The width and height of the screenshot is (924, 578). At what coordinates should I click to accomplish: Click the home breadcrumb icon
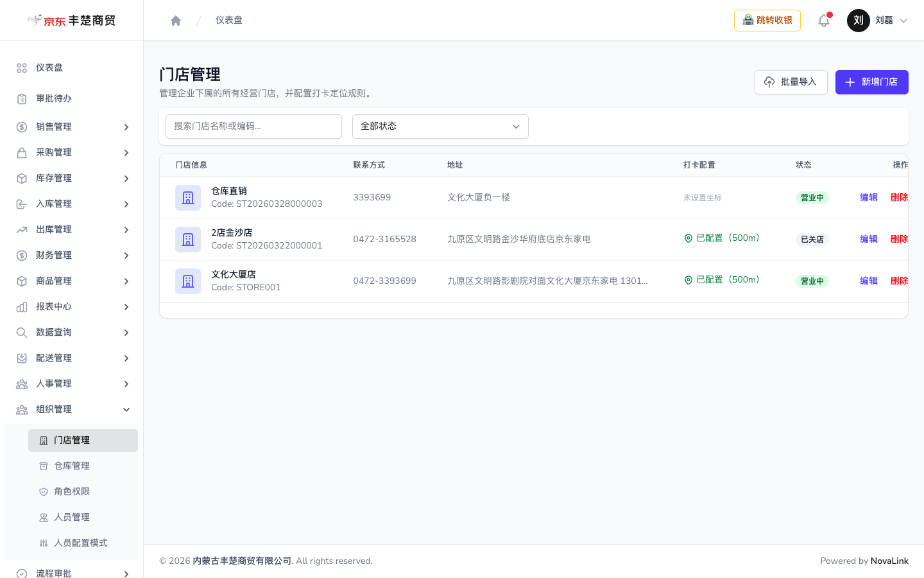pyautogui.click(x=176, y=21)
